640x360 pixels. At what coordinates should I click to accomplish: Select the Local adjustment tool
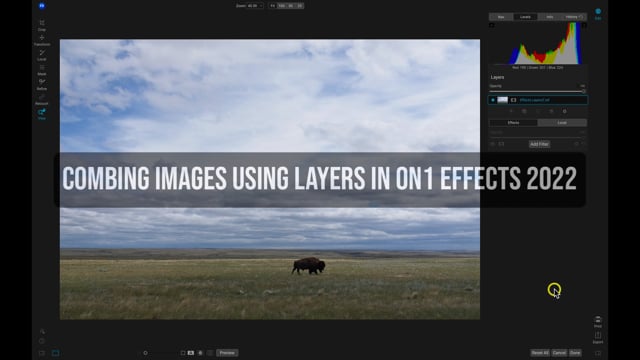coord(42,55)
